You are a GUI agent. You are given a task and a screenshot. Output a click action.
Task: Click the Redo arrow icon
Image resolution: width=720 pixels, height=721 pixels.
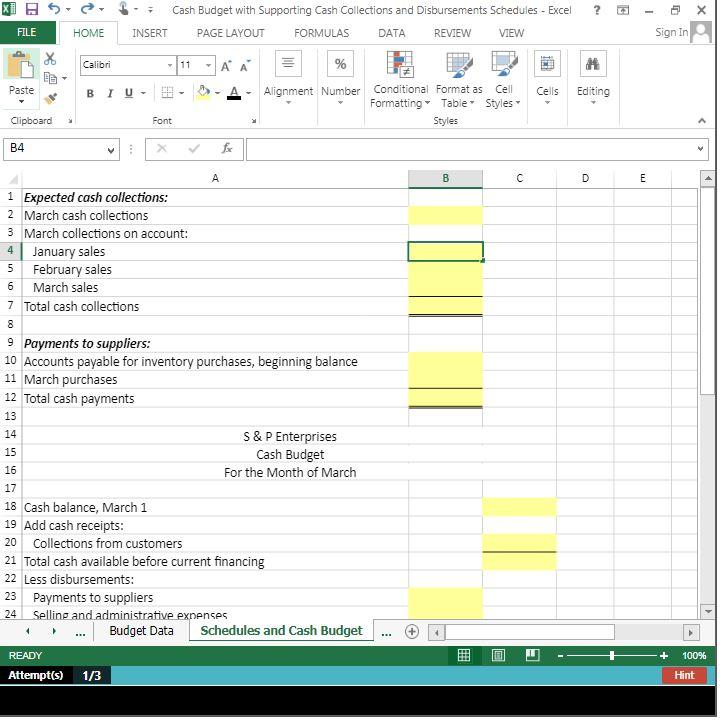pos(87,9)
